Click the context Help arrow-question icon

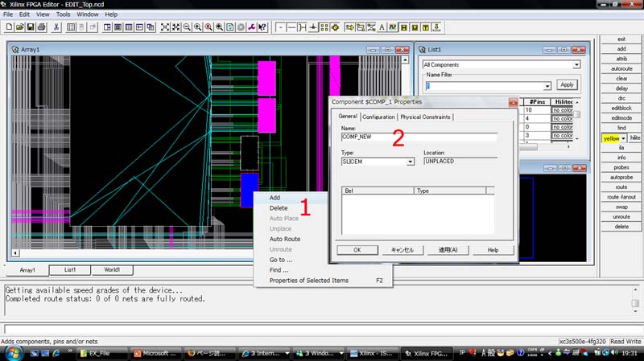click(x=262, y=27)
